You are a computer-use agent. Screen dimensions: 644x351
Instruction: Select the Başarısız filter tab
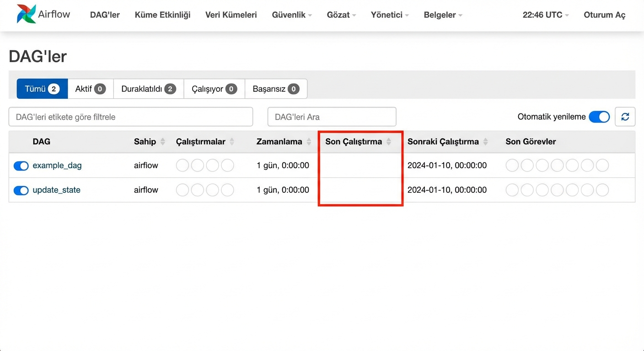tap(276, 89)
